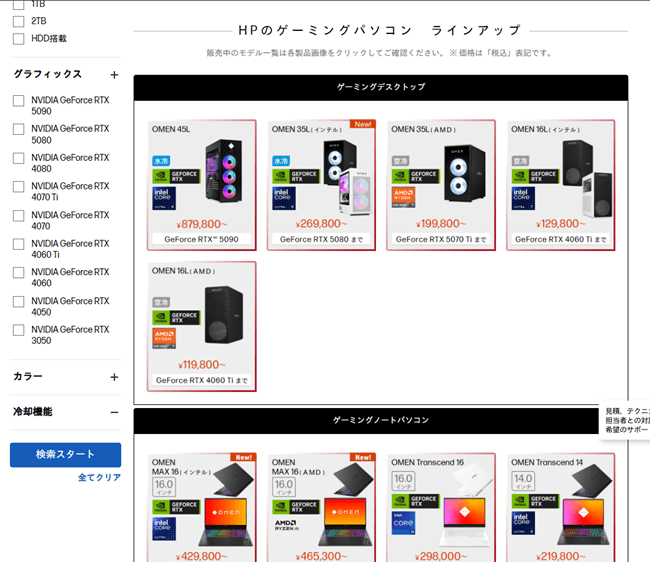Click 14.0インチ badge on OMEN Transcend 14

pyautogui.click(x=523, y=481)
